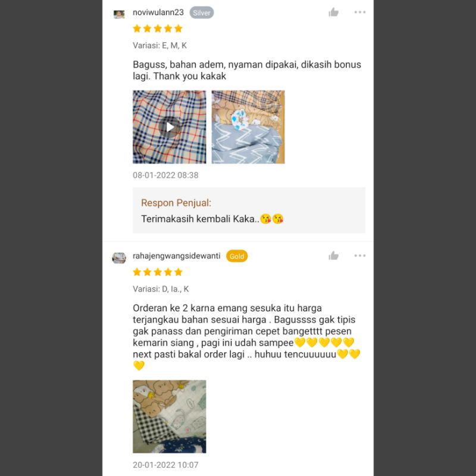Tap the five-star rating of second review
476x476 pixels.
tap(158, 272)
